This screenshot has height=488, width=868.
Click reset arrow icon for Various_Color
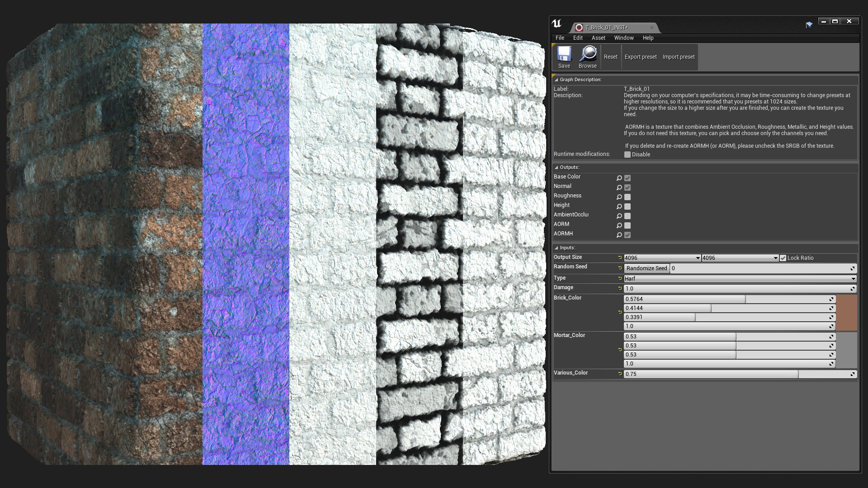tap(620, 373)
